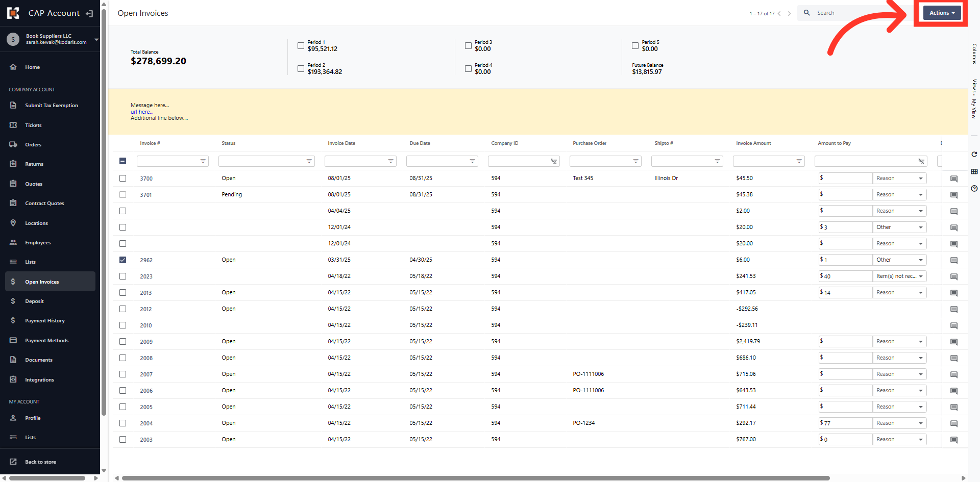This screenshot has height=482, width=980.
Task: Open invoice 3701 link
Action: pyautogui.click(x=146, y=195)
